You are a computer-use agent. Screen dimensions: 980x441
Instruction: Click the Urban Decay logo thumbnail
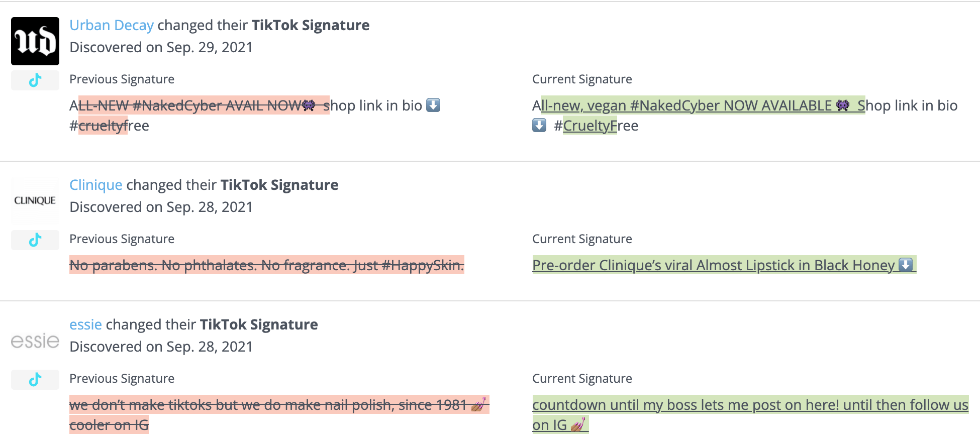[35, 41]
